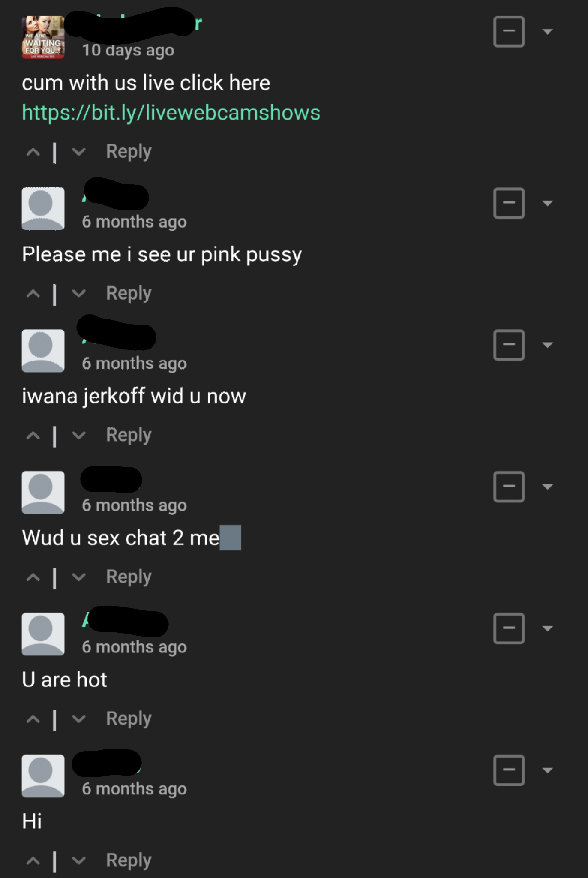
Task: Reply to the 'Wud u sex chat 2 me' comment
Action: point(129,577)
